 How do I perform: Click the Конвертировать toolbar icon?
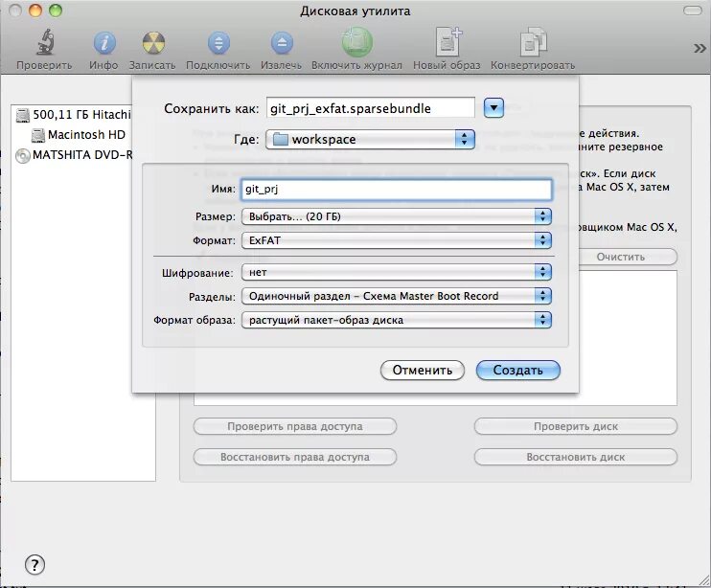pyautogui.click(x=533, y=42)
